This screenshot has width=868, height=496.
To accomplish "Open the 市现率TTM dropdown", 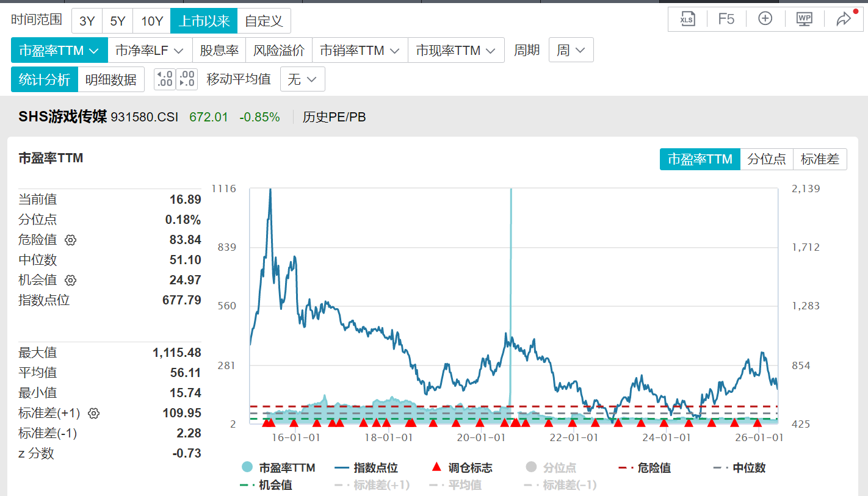I will coord(456,50).
